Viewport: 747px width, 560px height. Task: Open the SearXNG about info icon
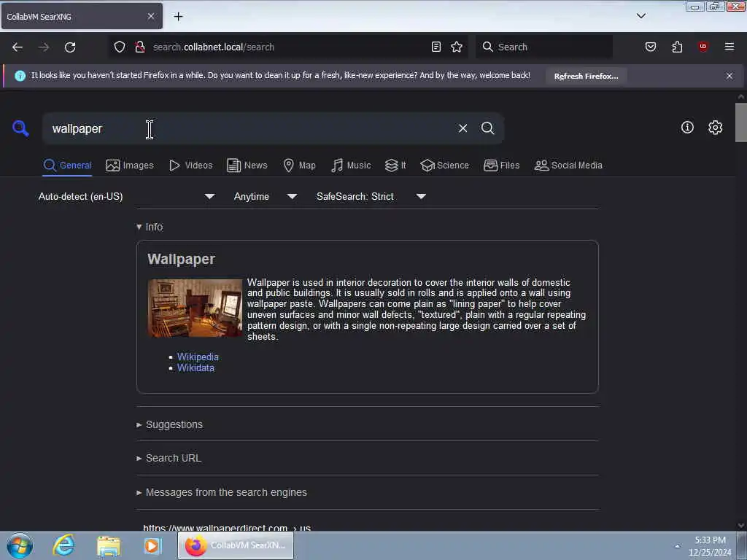tap(687, 127)
